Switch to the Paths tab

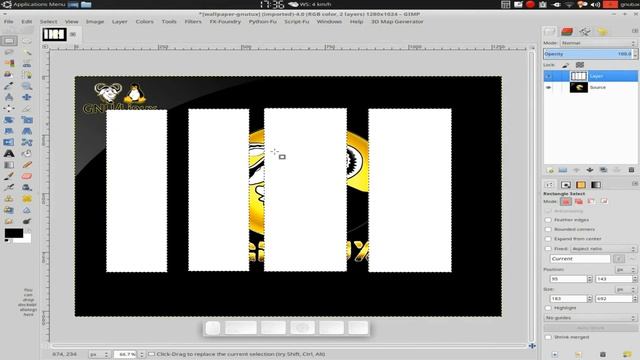584,31
